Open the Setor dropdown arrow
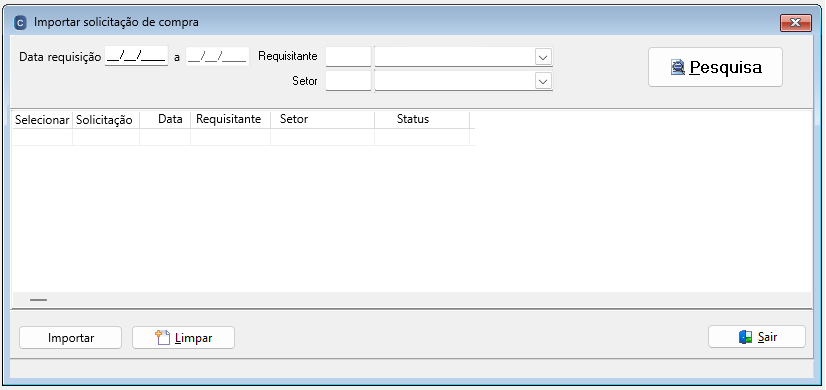This screenshot has height=390, width=826. pyautogui.click(x=543, y=81)
